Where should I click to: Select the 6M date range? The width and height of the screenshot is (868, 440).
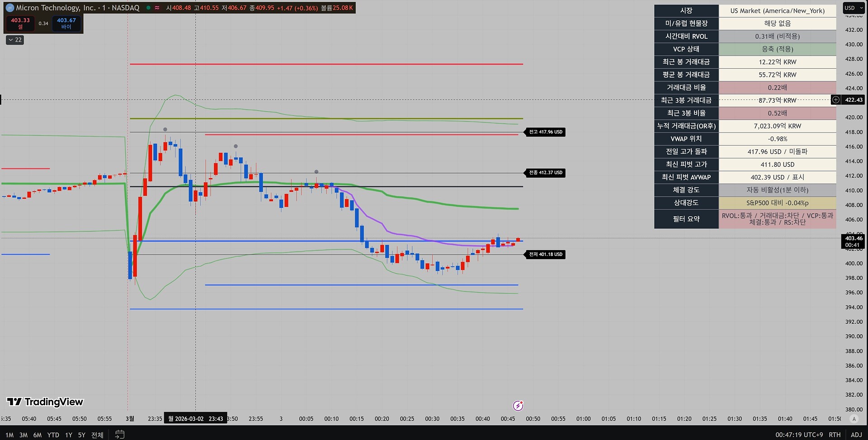(x=38, y=435)
